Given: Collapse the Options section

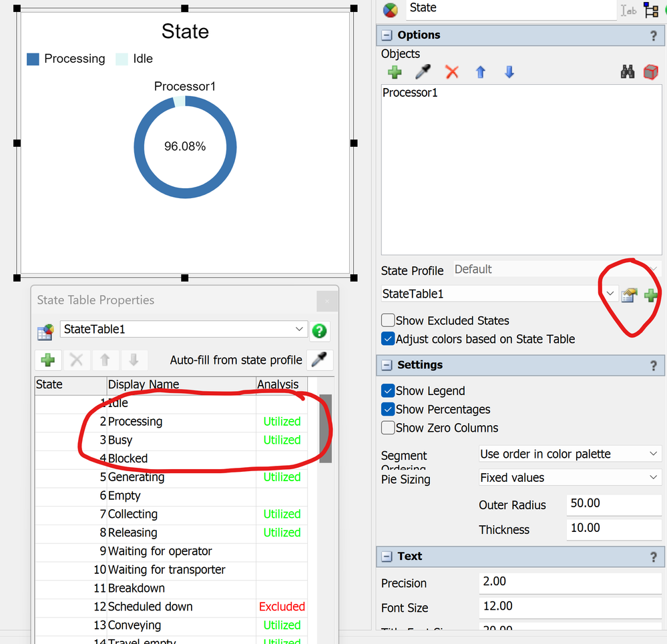Looking at the screenshot, I should (x=387, y=35).
